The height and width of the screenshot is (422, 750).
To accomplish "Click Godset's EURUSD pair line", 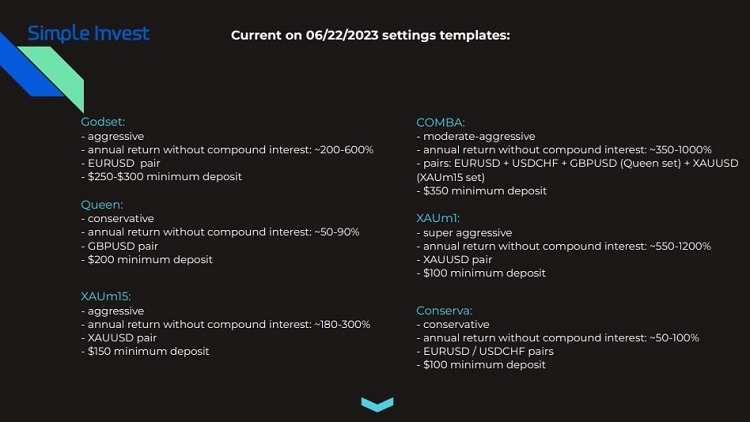I will (x=121, y=163).
